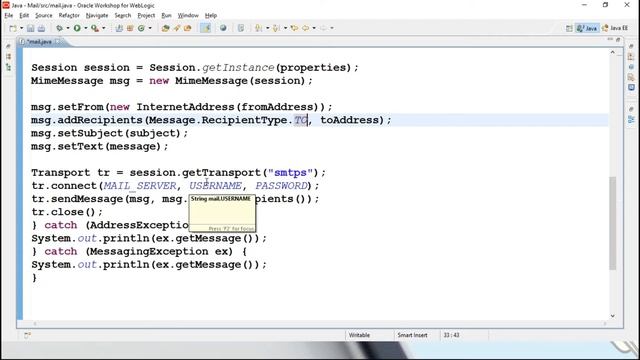The image size is (640, 360).
Task: Open the Window menu
Action: point(188,16)
